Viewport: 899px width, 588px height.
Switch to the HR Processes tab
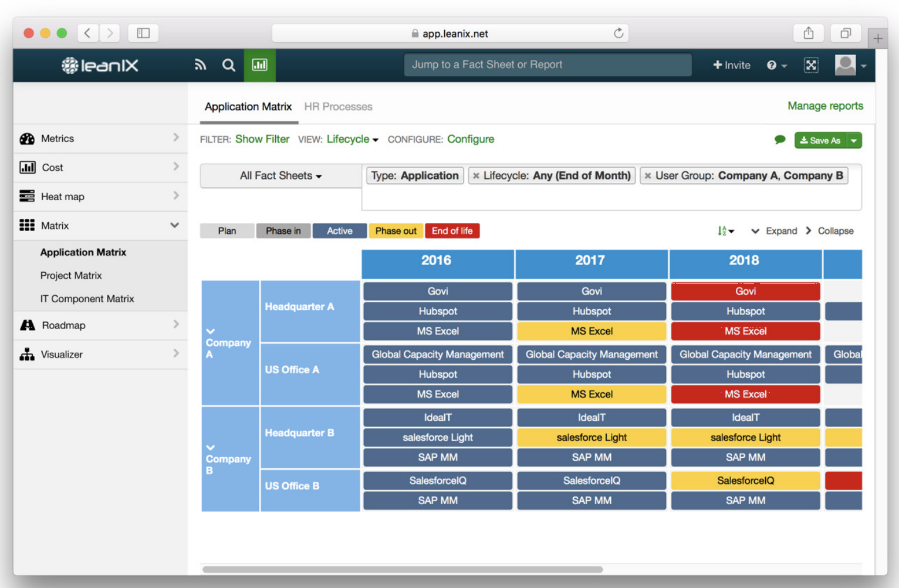click(x=338, y=107)
